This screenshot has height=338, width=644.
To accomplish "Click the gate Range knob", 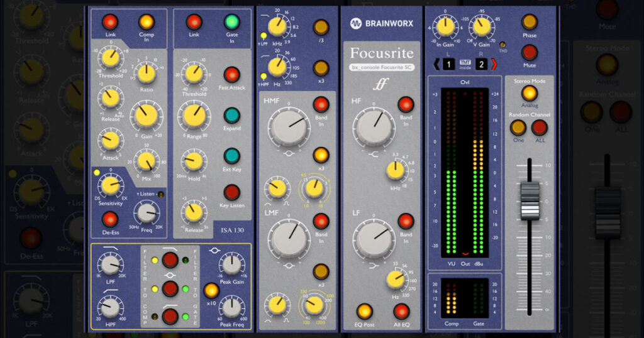I will click(x=194, y=116).
